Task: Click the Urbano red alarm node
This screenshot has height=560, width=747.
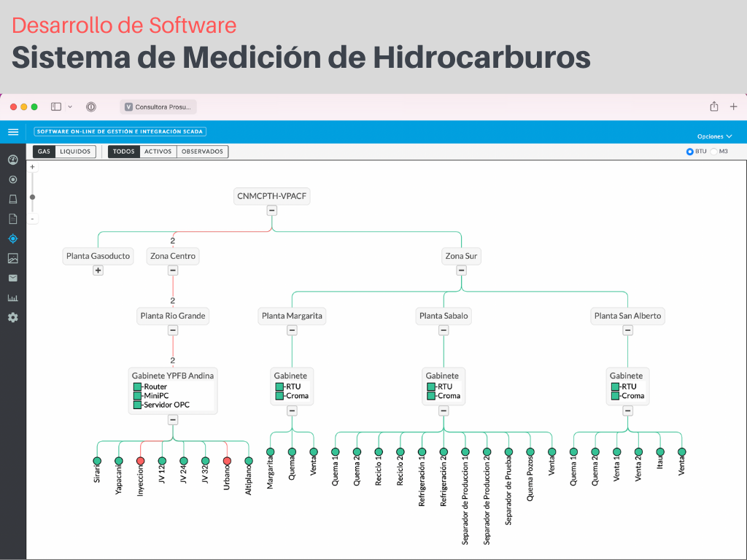Action: coord(227,461)
